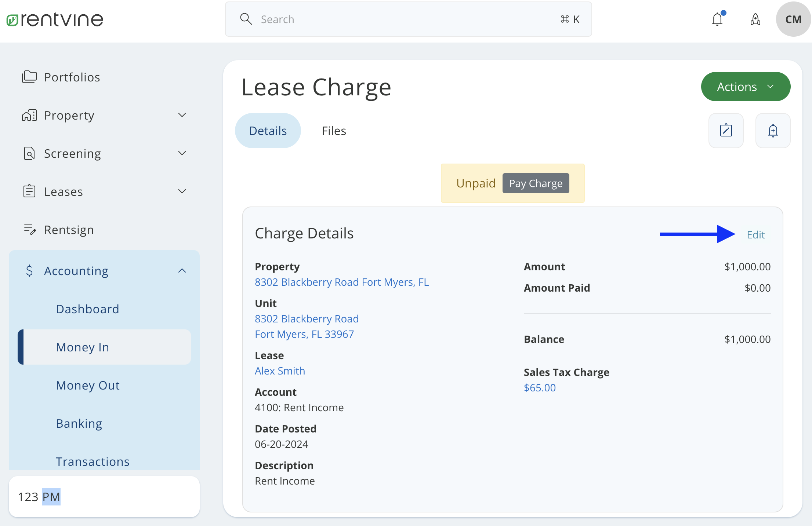
Task: Expand the Leases section chevron
Action: pos(182,191)
